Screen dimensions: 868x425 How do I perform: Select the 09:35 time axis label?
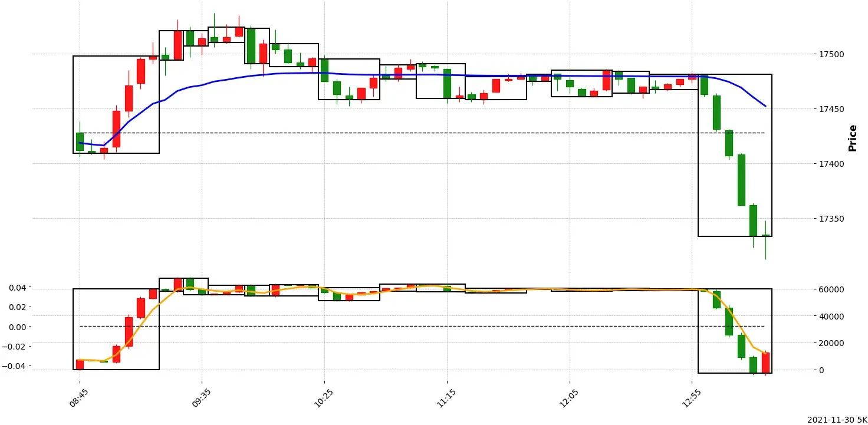pos(202,398)
